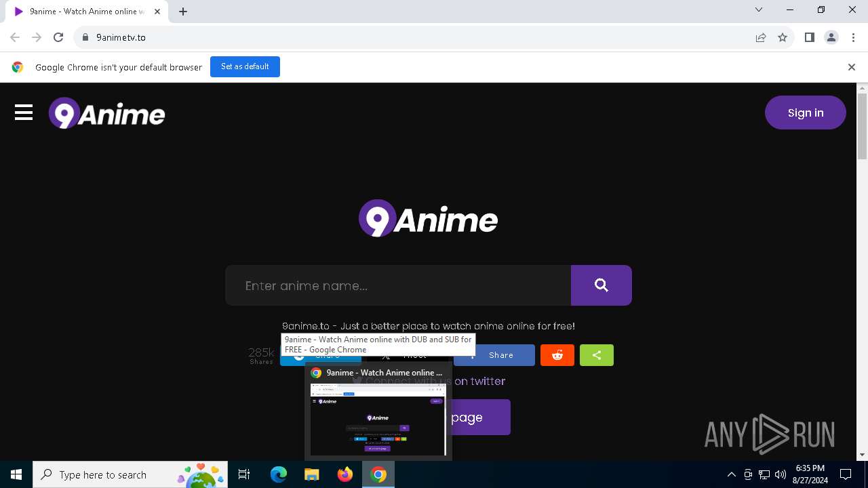Click the 285k Shares counter
868x488 pixels.
[x=261, y=356]
